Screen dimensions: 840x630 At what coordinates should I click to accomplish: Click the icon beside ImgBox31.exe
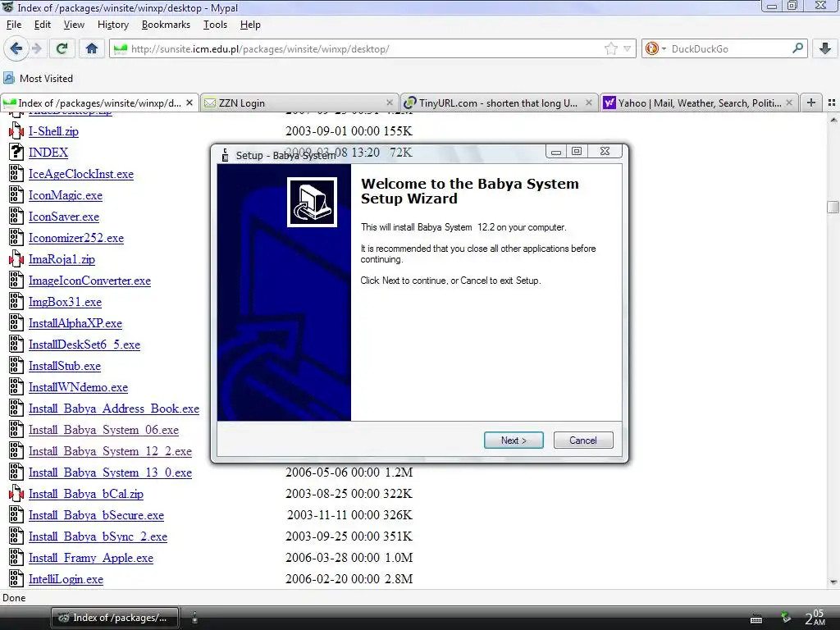(16, 302)
